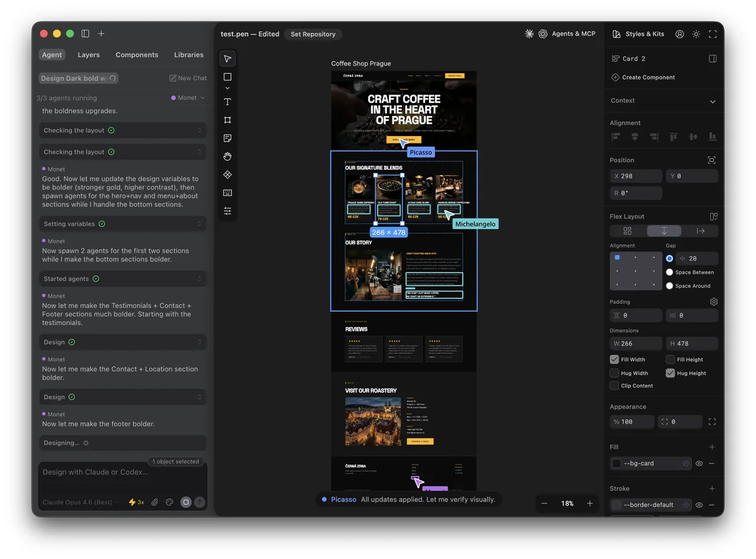Open the Components tab
The width and height of the screenshot is (756, 559).
[x=137, y=55]
